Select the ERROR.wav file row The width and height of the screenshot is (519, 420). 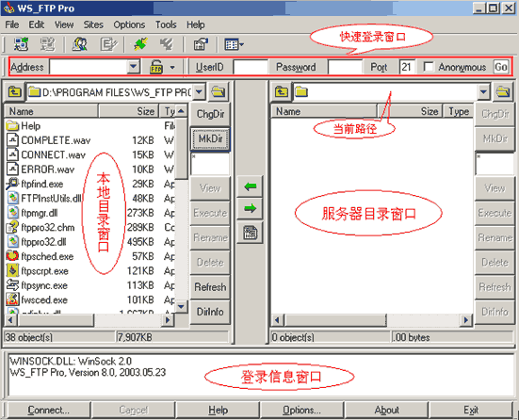coord(90,170)
